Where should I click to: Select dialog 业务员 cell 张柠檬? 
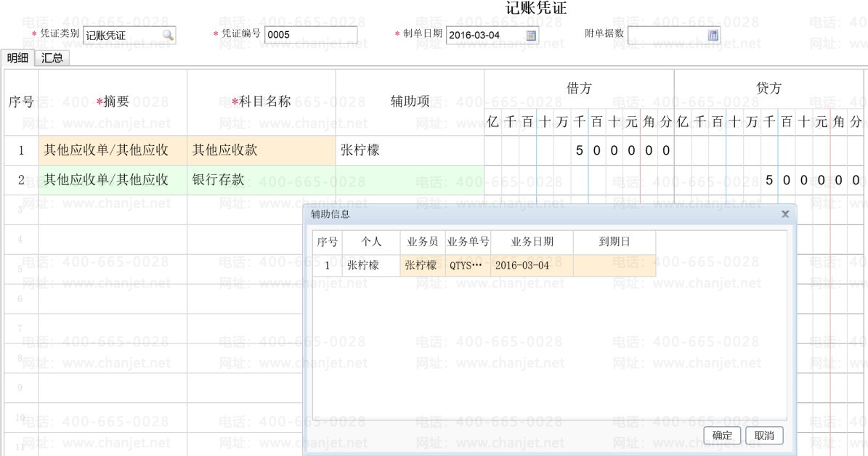click(423, 265)
